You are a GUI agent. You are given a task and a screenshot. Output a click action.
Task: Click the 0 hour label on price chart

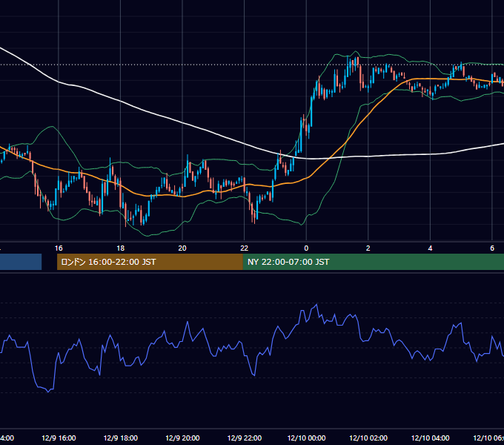click(x=306, y=248)
